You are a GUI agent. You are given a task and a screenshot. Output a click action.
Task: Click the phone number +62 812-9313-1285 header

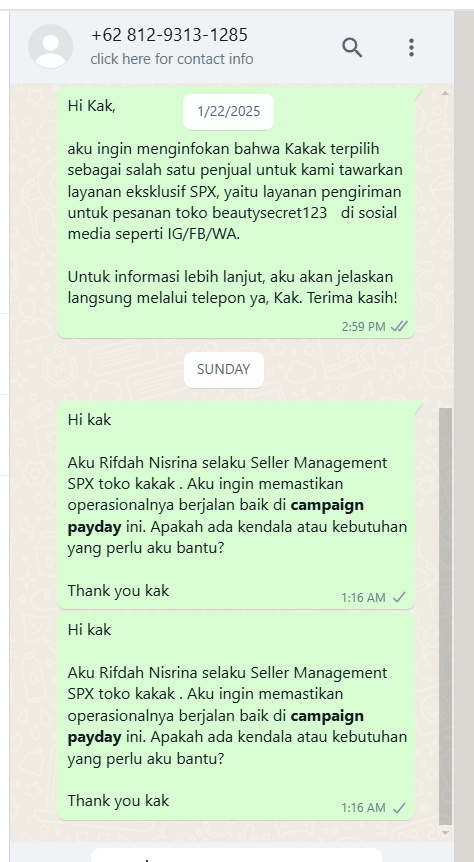pos(169,35)
